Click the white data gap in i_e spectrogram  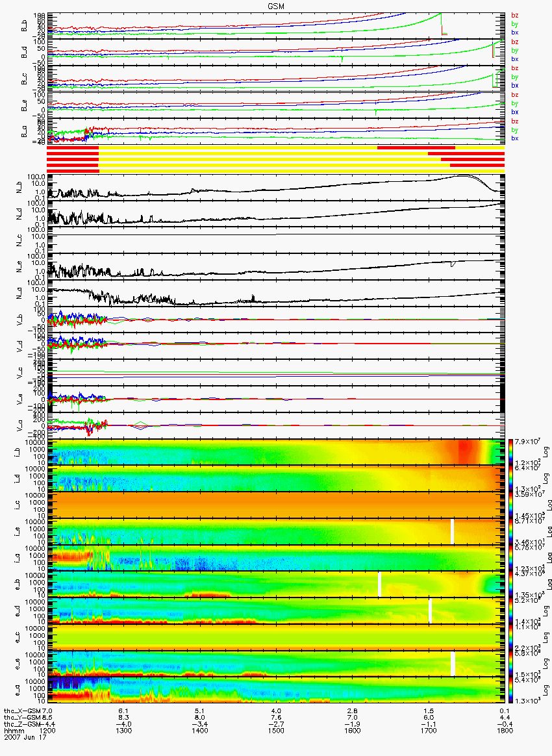point(452,531)
